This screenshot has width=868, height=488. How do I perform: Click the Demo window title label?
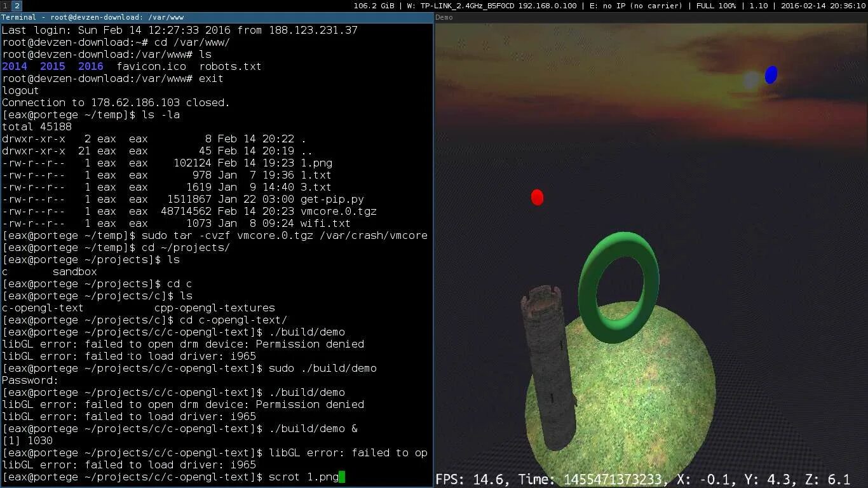coord(443,18)
